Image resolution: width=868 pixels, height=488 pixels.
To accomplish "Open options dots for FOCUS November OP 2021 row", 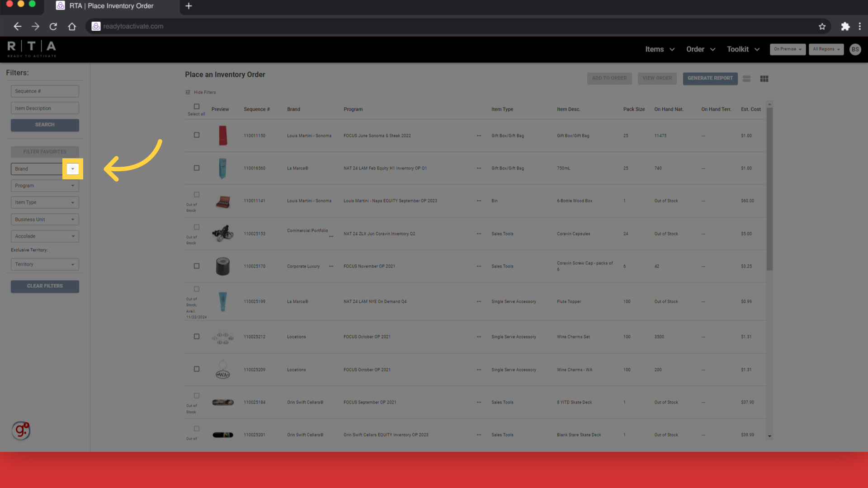I will coord(479,266).
